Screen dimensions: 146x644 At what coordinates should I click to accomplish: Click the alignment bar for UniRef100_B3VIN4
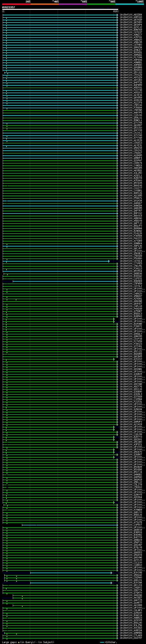(x=71, y=583)
